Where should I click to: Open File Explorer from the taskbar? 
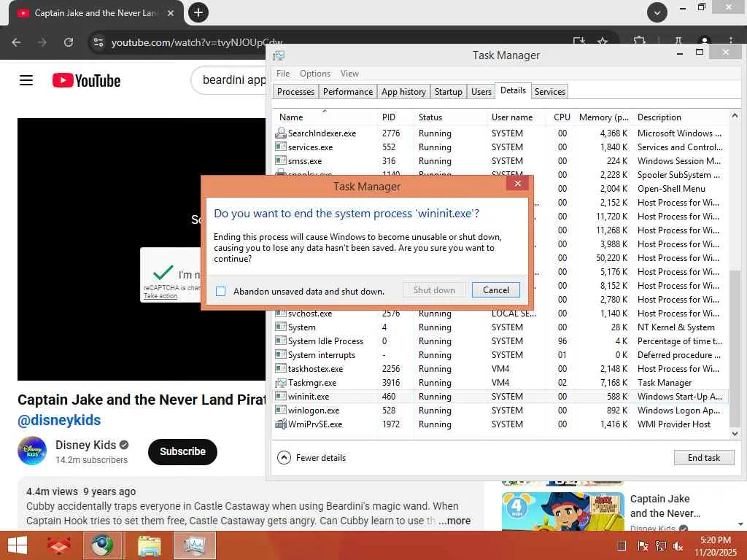click(x=149, y=545)
